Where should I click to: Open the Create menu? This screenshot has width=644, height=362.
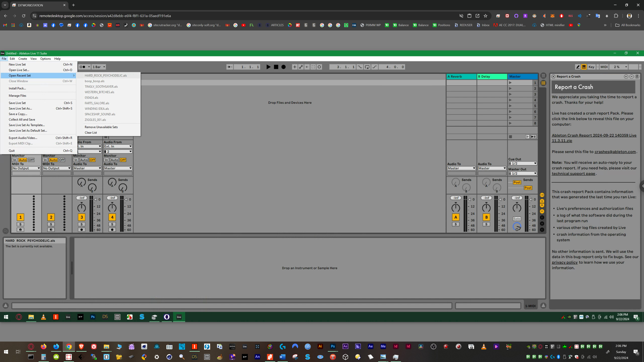22,59
